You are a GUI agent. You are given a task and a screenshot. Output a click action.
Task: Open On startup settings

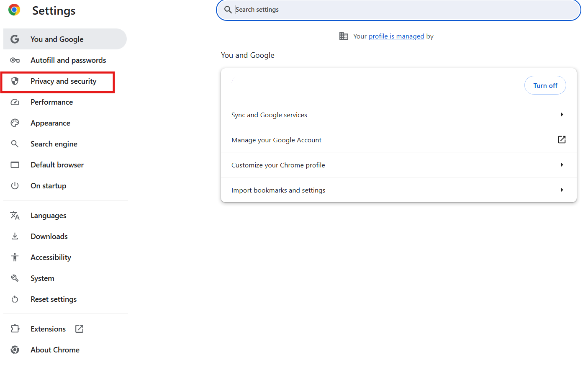[x=65, y=186]
